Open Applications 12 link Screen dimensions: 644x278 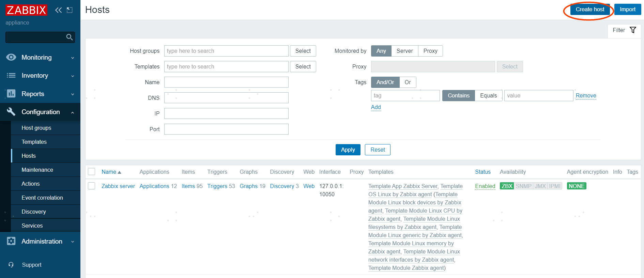[154, 186]
